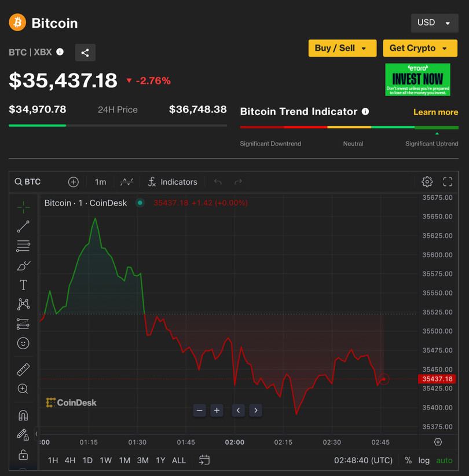The height and width of the screenshot is (476, 469).
Task: Click the share icon next to BTC
Action: [85, 53]
